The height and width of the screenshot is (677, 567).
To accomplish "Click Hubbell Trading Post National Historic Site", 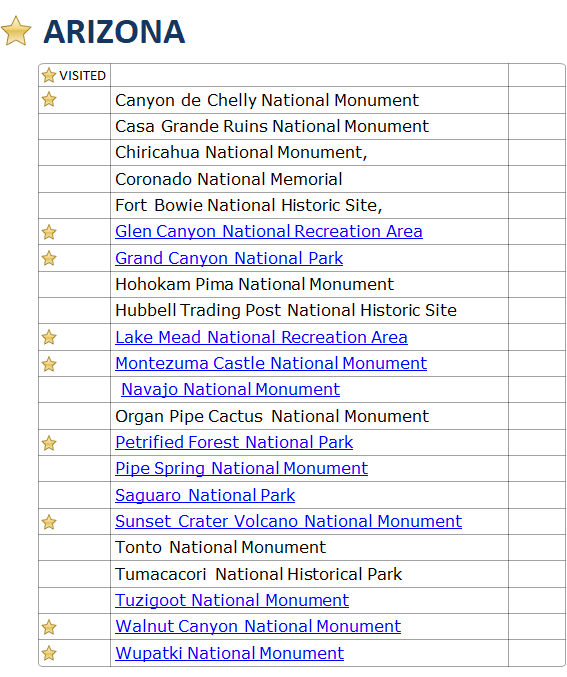I will click(286, 310).
